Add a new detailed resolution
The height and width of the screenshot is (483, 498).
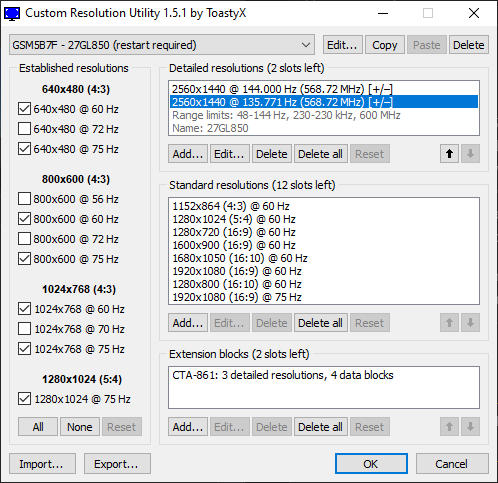(188, 154)
